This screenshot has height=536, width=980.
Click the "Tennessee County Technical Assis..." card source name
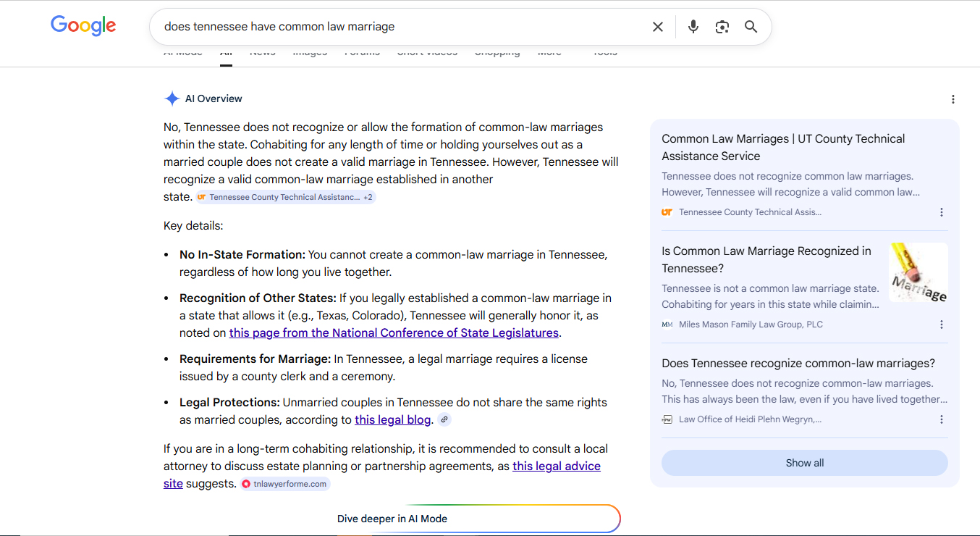[x=750, y=212]
